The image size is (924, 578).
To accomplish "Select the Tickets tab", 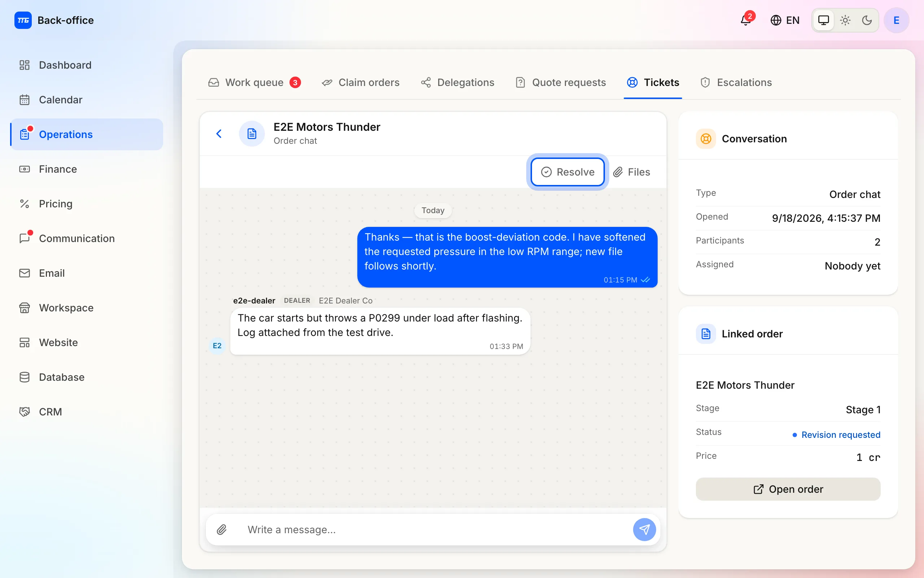I will [653, 83].
